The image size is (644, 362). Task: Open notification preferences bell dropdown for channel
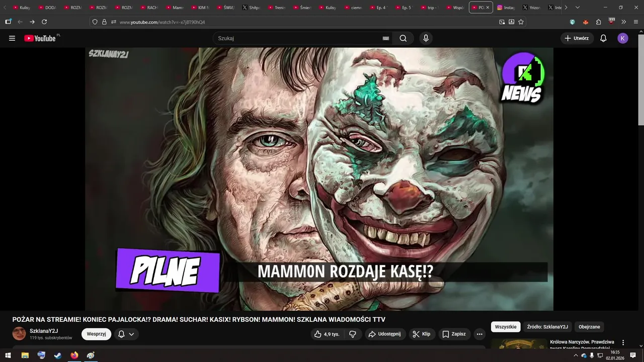coord(126,334)
